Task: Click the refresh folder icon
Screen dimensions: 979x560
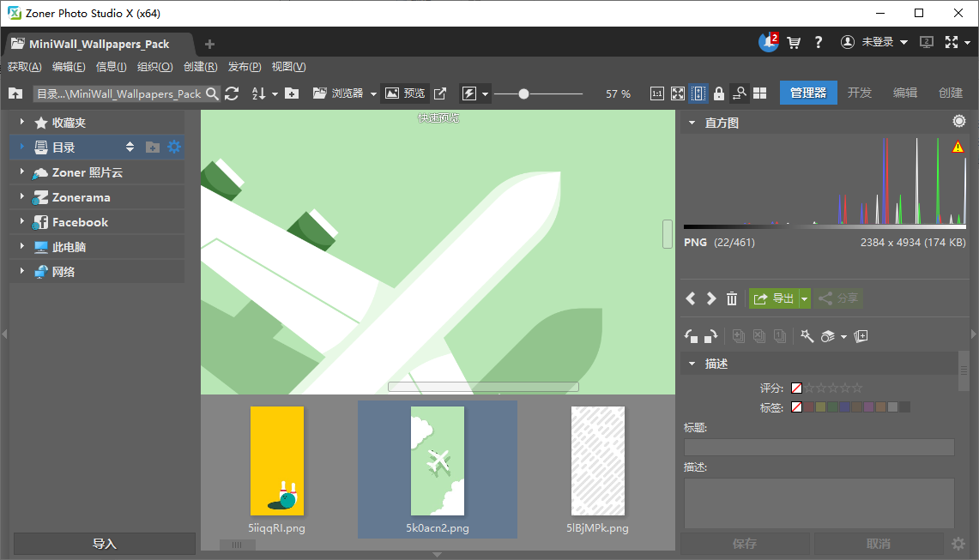Action: pos(232,93)
